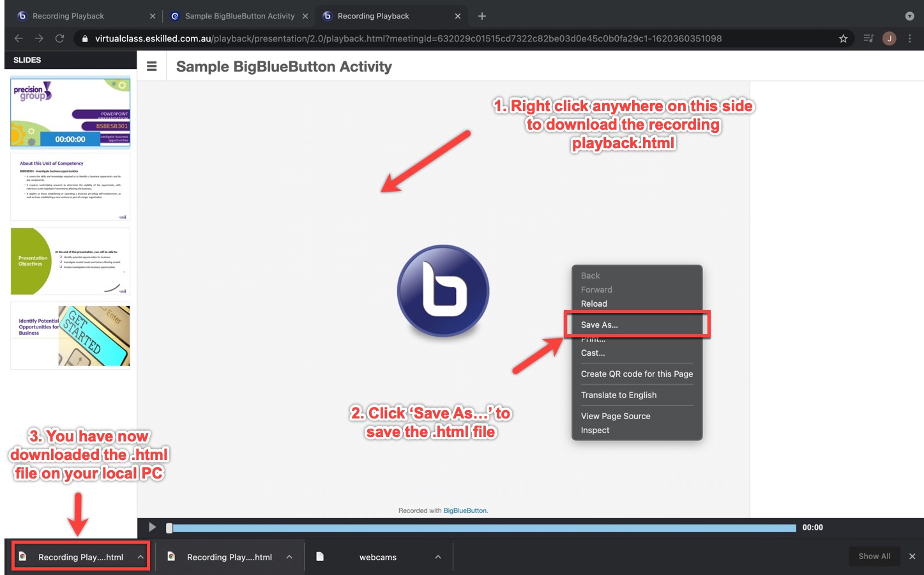Open the BigBlueButton link in footer
The height and width of the screenshot is (575, 924).
tap(465, 510)
